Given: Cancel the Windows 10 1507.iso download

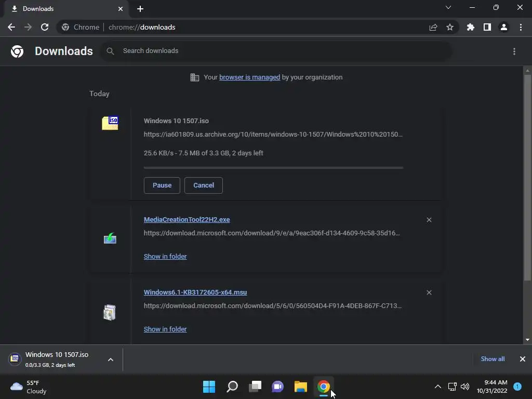Looking at the screenshot, I should [204, 185].
